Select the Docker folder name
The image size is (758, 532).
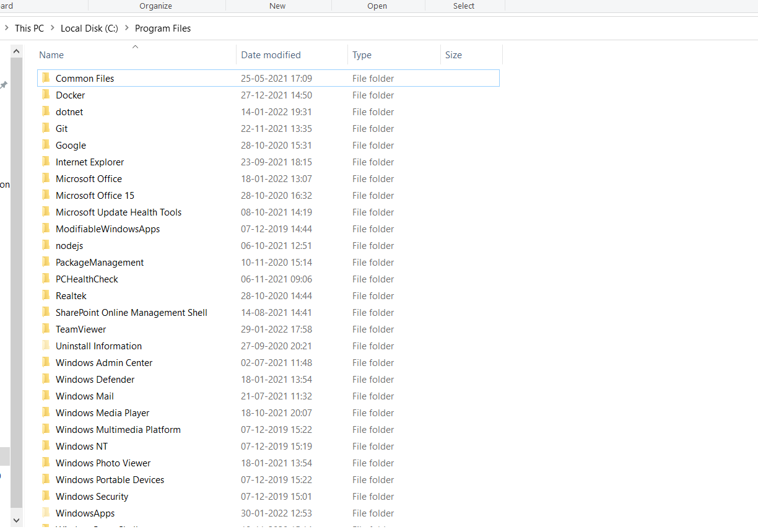point(71,95)
